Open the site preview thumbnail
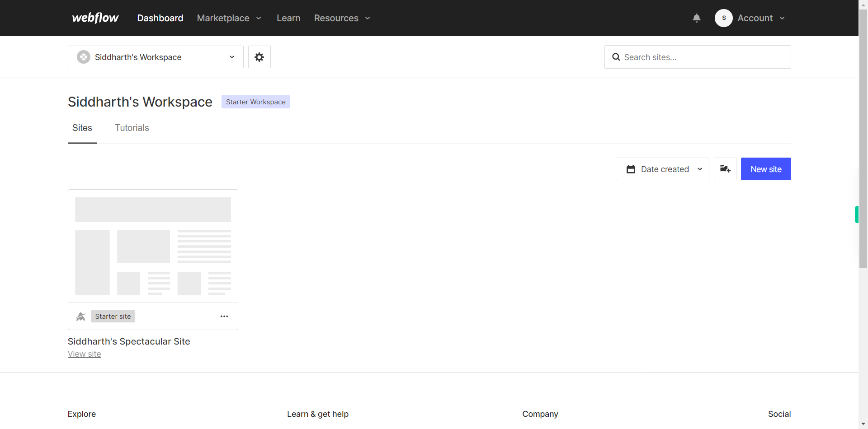868x429 pixels. click(153, 246)
